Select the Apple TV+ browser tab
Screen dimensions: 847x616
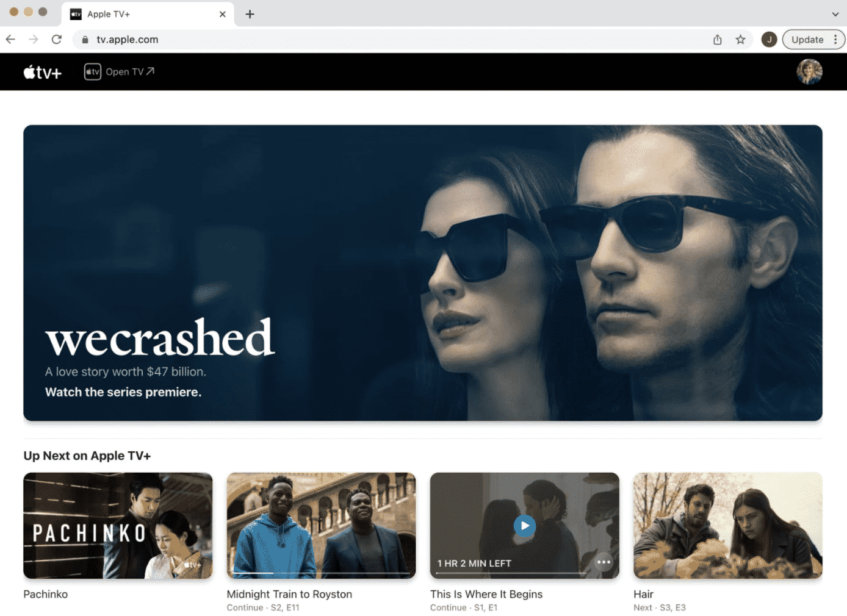pyautogui.click(x=140, y=14)
